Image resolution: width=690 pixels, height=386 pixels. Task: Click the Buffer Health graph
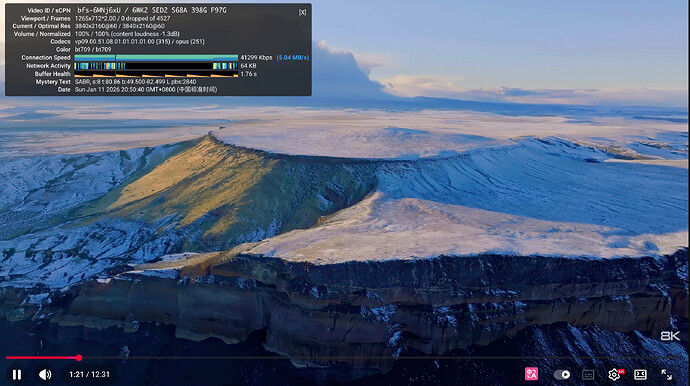point(156,74)
